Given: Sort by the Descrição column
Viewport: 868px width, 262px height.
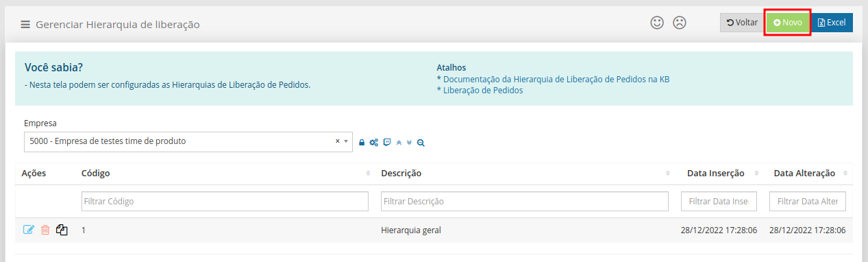Looking at the screenshot, I should (x=525, y=174).
